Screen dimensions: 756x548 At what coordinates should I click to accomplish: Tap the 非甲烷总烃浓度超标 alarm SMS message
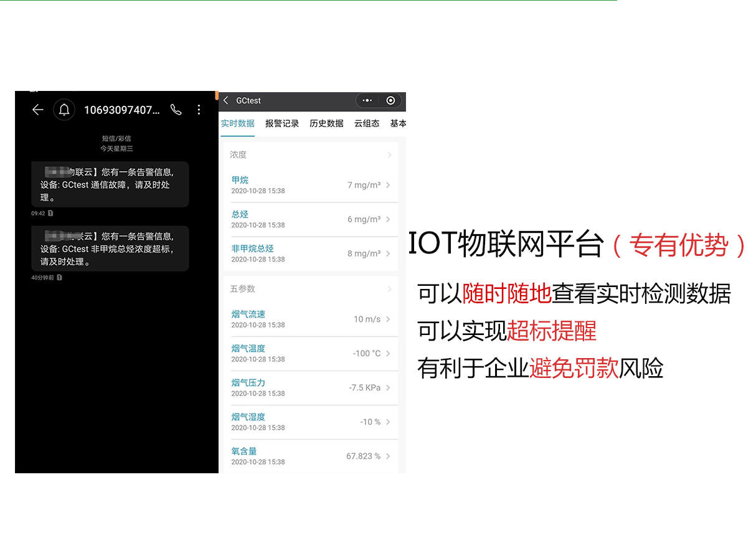click(110, 248)
